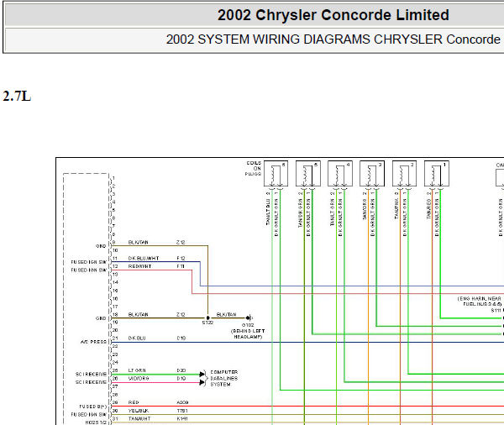
Task: Click the arrowhead ending the LT GRN wire
Action: tap(202, 374)
